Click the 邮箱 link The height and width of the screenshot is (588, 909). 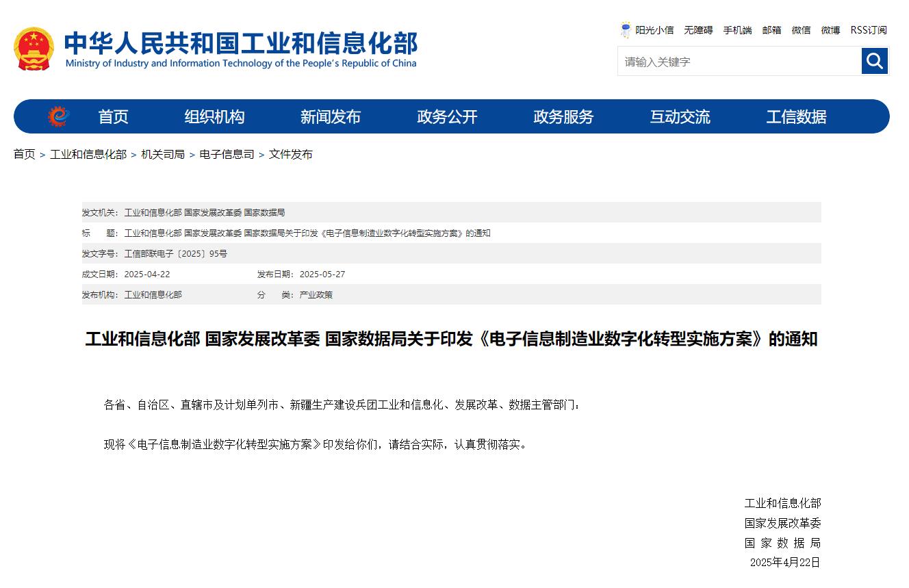click(x=771, y=30)
